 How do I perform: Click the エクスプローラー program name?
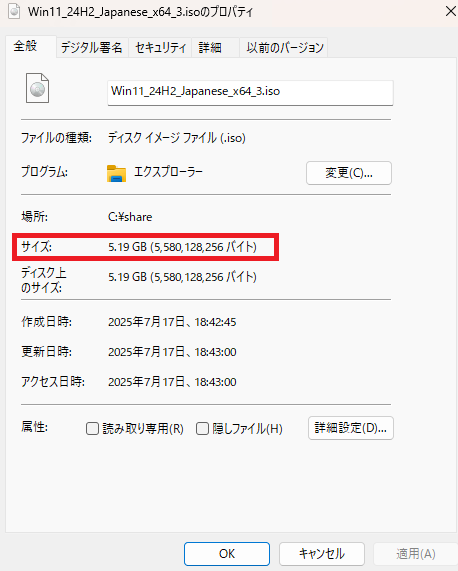[169, 172]
